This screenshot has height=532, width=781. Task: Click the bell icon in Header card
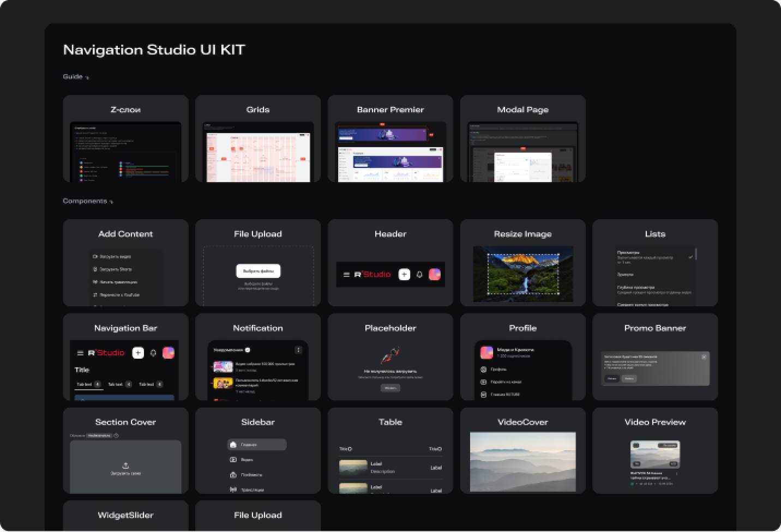pyautogui.click(x=419, y=275)
